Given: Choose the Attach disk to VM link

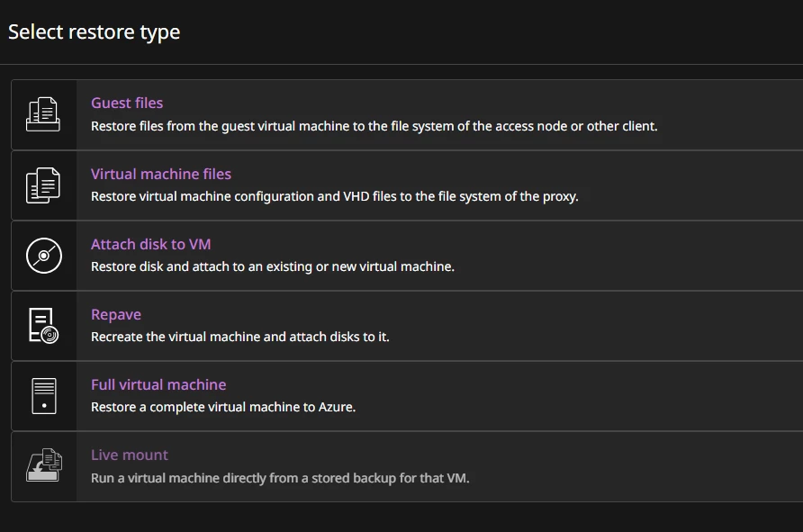Looking at the screenshot, I should click(x=151, y=244).
